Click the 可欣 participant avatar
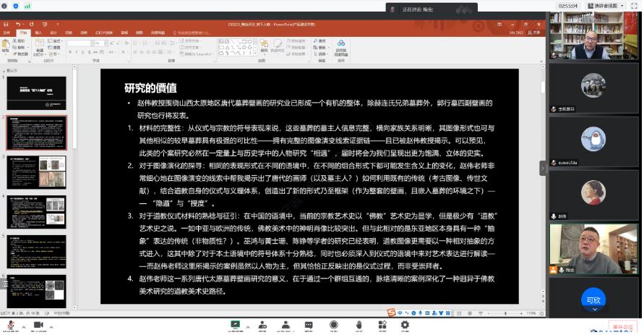This screenshot has width=644, height=335. click(593, 300)
